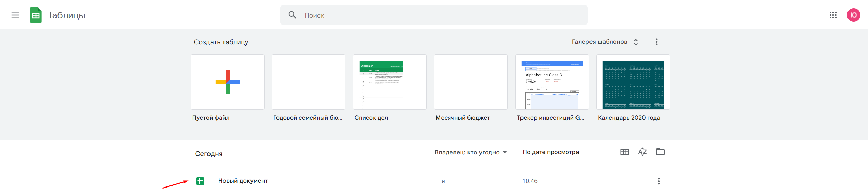Open Новый документ row more actions

659,181
